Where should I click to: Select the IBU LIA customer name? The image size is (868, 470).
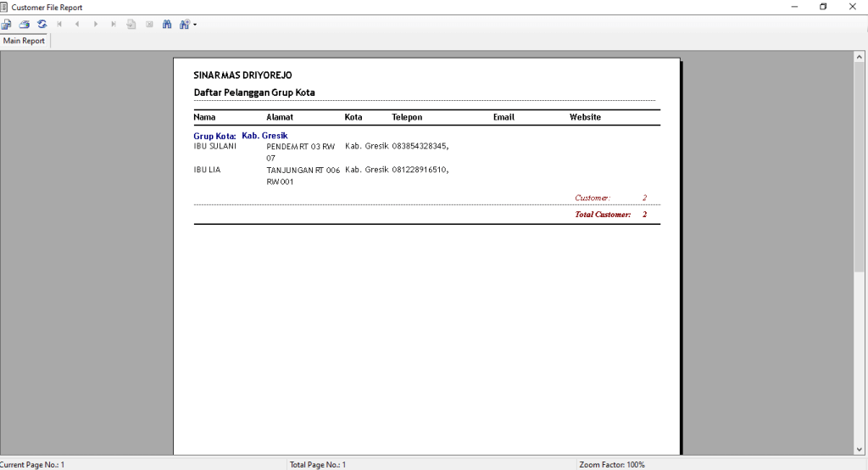pyautogui.click(x=207, y=170)
